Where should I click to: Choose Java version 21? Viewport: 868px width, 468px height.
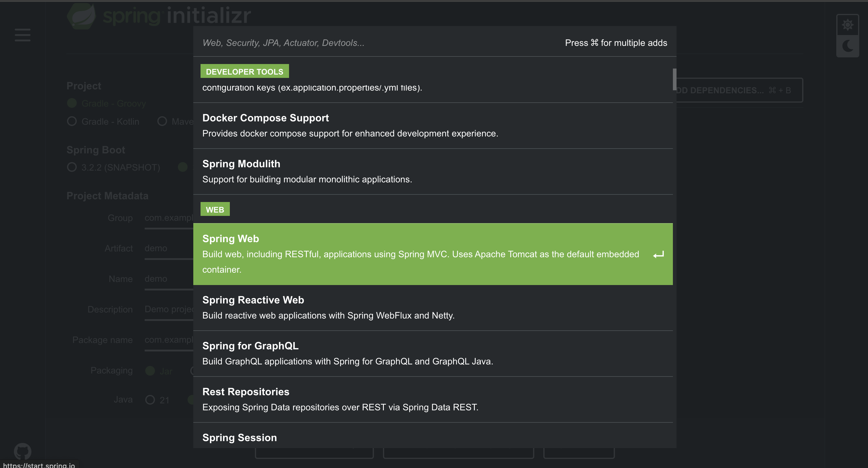pos(150,400)
